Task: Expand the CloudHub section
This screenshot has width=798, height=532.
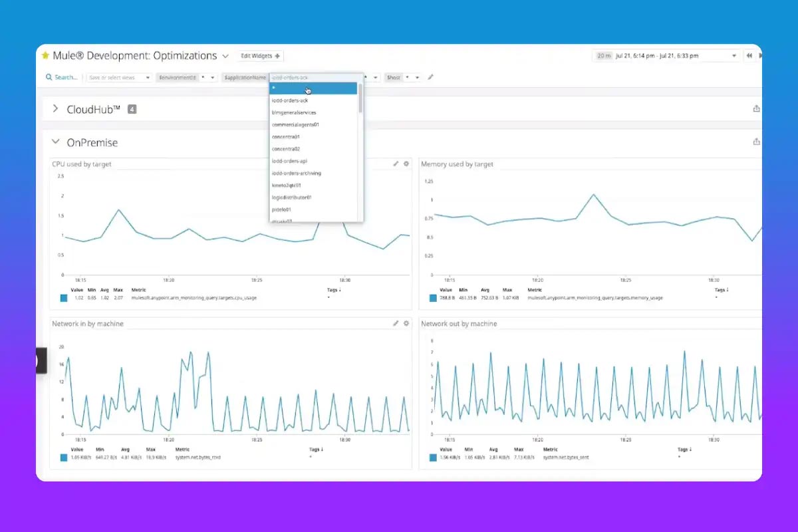Action: tap(55, 108)
